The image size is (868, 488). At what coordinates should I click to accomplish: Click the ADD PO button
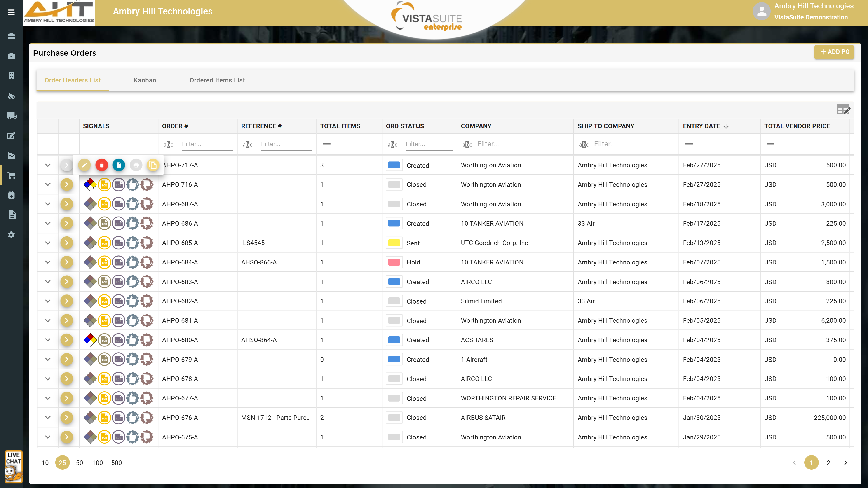834,52
